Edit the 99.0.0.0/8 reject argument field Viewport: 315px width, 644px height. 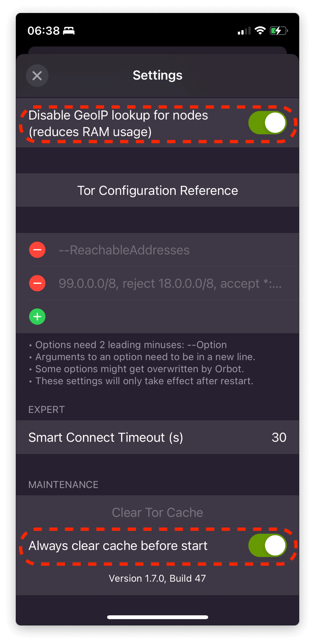pyautogui.click(x=170, y=283)
